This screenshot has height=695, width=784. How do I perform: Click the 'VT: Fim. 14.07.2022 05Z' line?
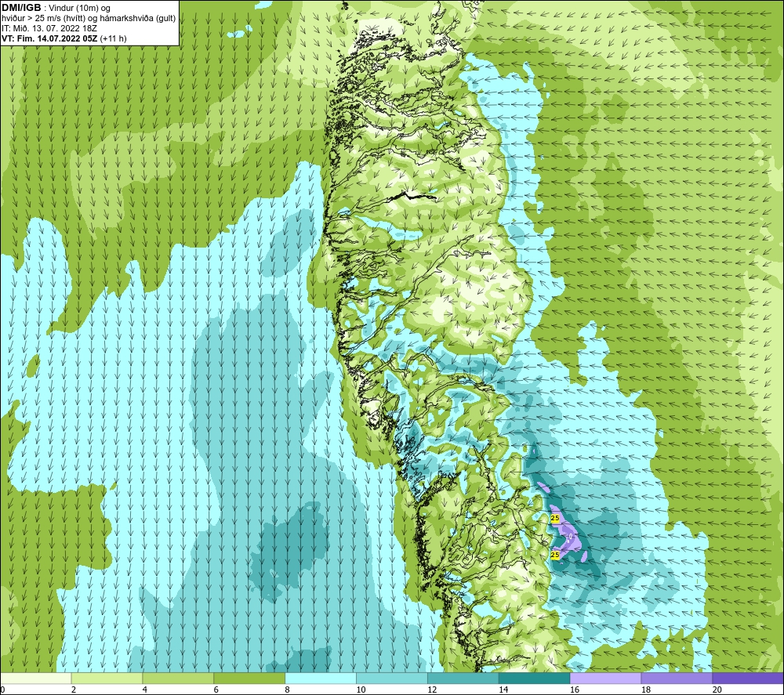(x=49, y=38)
